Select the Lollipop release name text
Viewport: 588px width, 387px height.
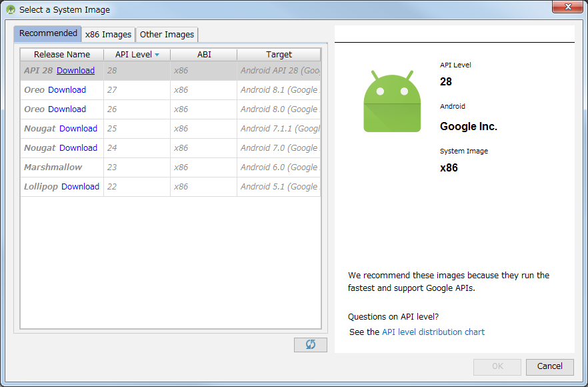(41, 187)
